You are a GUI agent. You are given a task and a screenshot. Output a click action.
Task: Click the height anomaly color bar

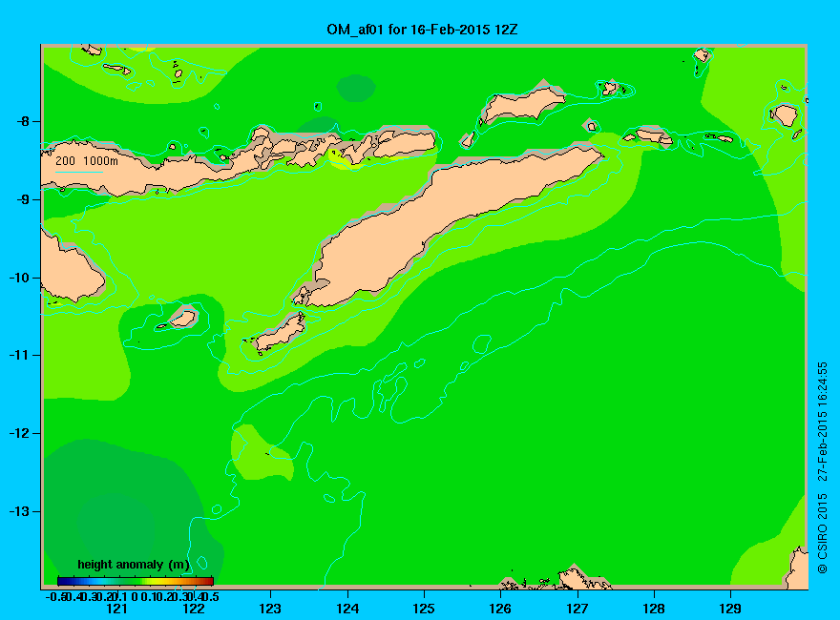pyautogui.click(x=136, y=581)
